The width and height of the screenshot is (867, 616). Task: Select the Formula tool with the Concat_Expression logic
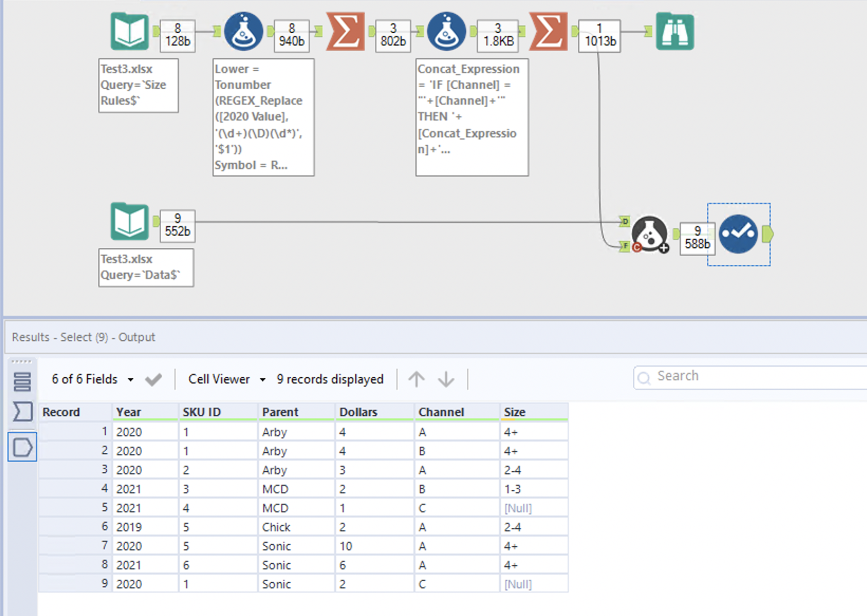pos(447,32)
